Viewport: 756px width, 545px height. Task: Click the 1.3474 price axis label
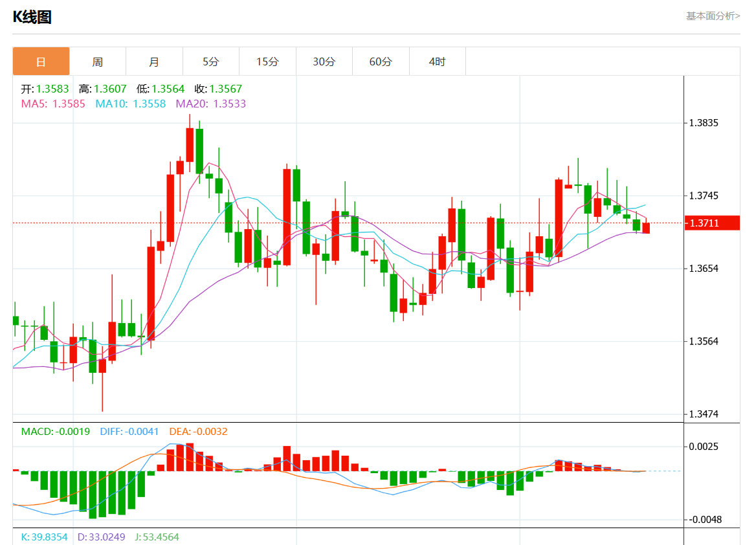704,414
